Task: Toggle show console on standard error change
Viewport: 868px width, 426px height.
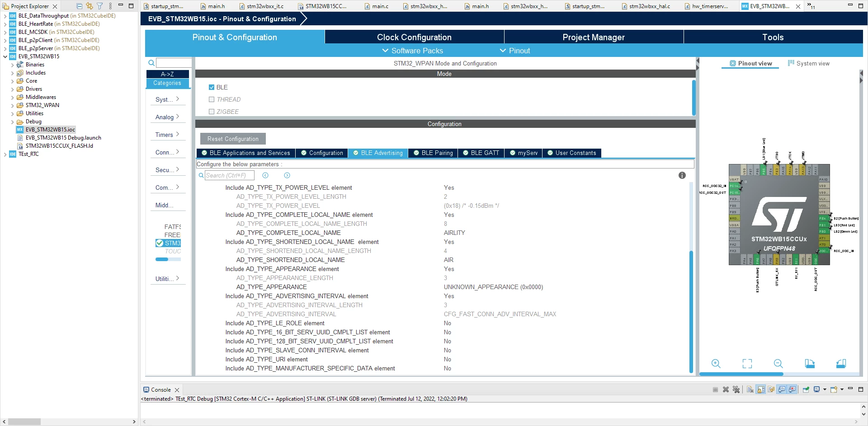Action: click(x=792, y=389)
